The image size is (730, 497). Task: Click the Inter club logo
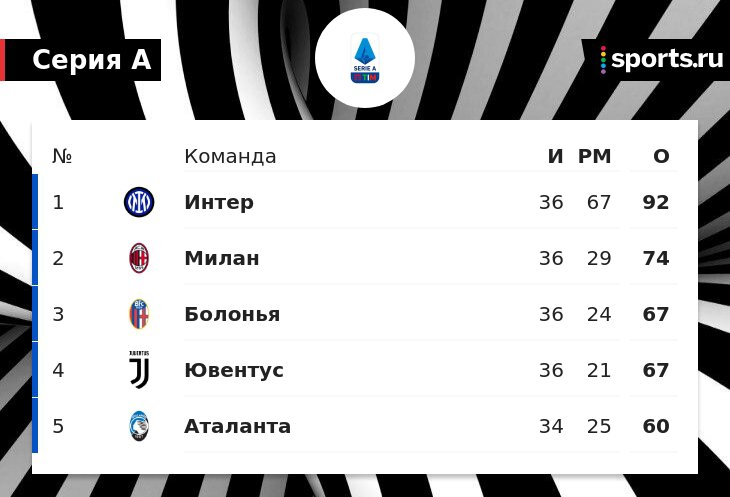(x=139, y=203)
